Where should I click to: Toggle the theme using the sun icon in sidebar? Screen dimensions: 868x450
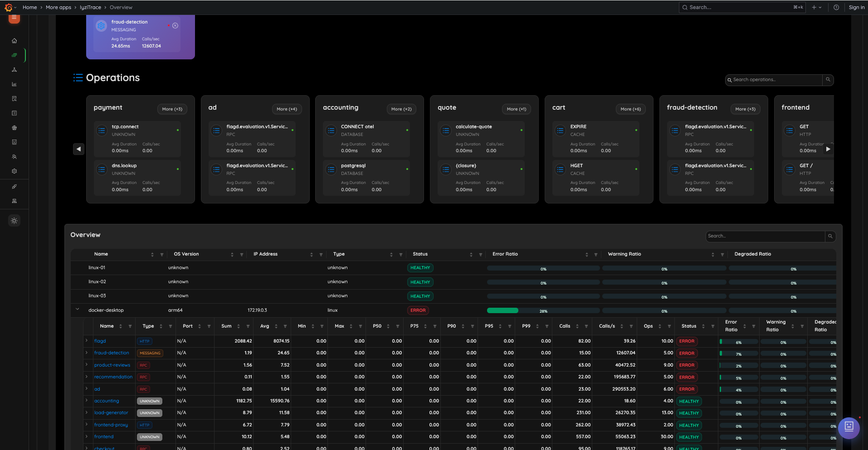[x=14, y=221]
